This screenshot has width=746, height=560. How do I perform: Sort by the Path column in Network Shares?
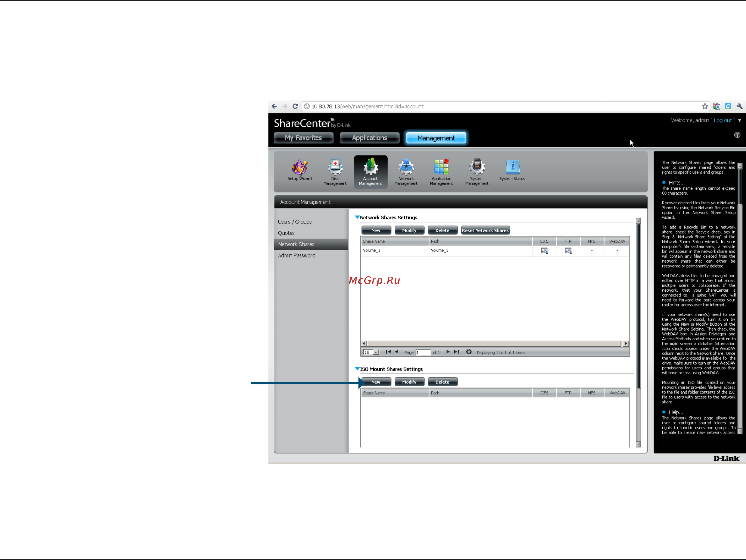480,241
